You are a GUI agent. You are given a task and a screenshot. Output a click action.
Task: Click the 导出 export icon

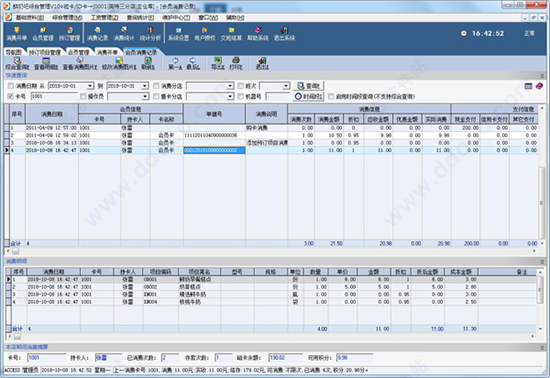tap(218, 63)
